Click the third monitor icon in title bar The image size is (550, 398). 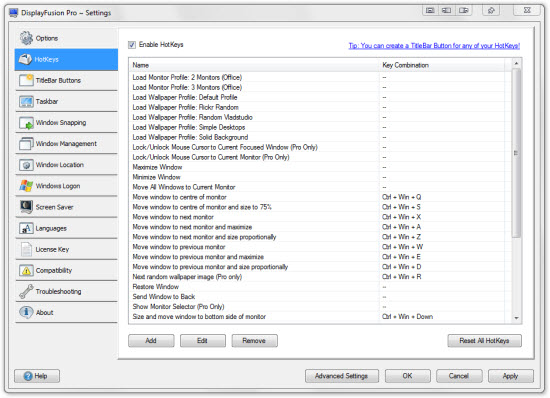click(463, 11)
